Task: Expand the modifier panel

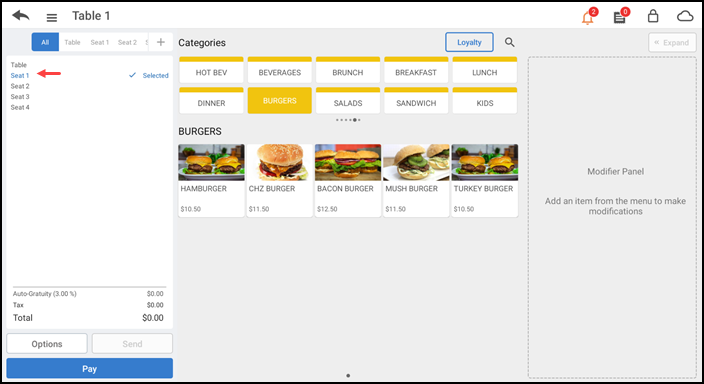Action: pos(672,43)
